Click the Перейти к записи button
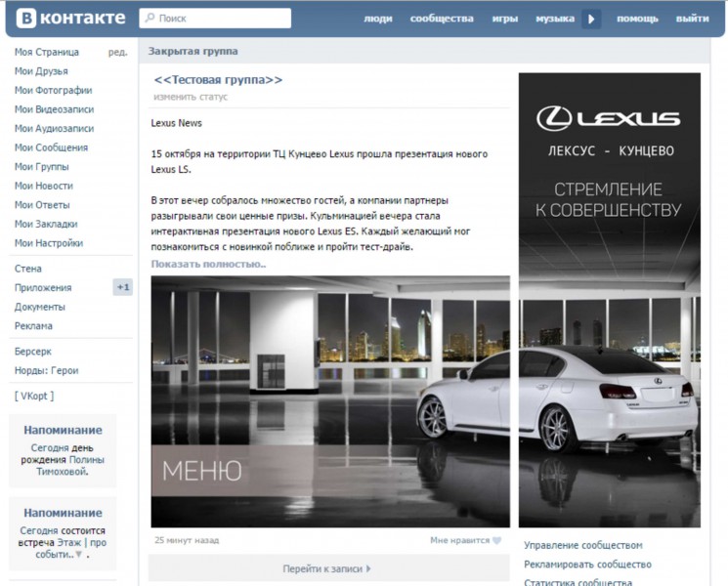728x586 pixels. point(328,568)
